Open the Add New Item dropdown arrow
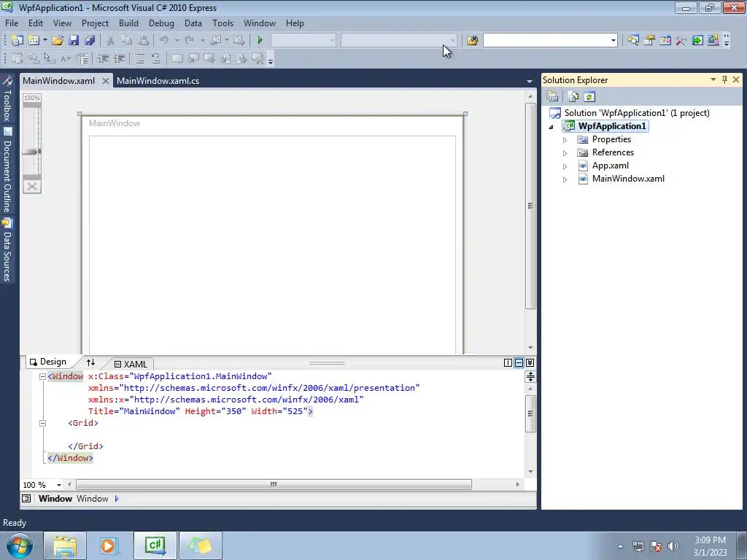 click(44, 41)
